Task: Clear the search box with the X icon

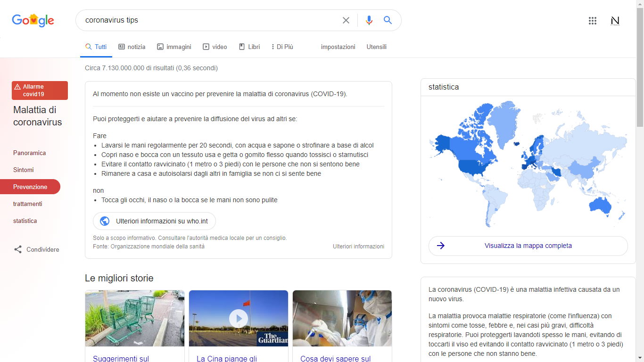Action: [346, 20]
